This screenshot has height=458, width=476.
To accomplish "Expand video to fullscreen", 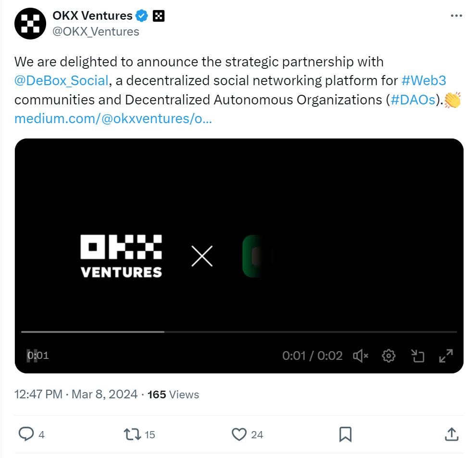I will [x=446, y=356].
